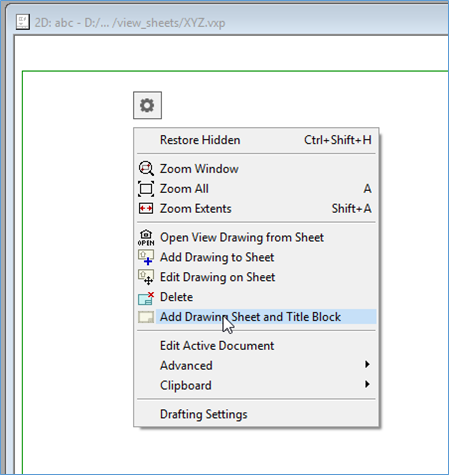Expand the Clipboard submenu arrow
The image size is (449, 475).
click(367, 384)
